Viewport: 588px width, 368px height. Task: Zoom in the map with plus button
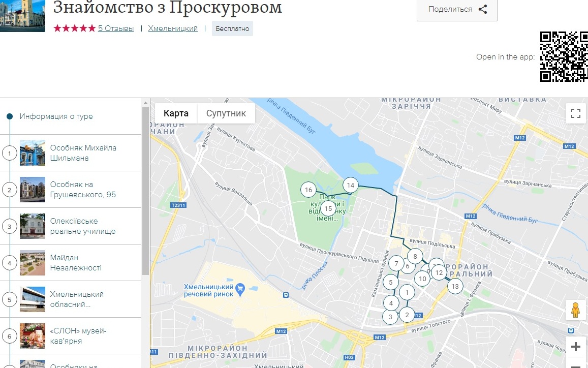click(576, 347)
